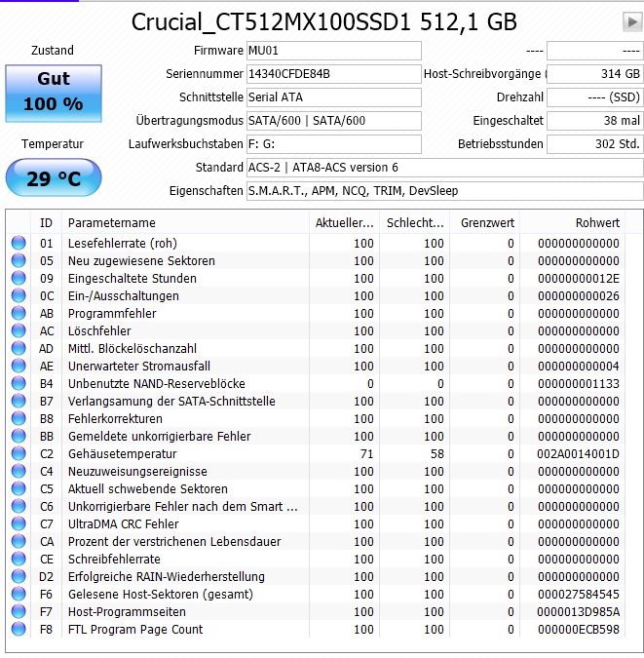Click status dot for Schreibfehlerrate row
This screenshot has width=644, height=658.
[19, 559]
